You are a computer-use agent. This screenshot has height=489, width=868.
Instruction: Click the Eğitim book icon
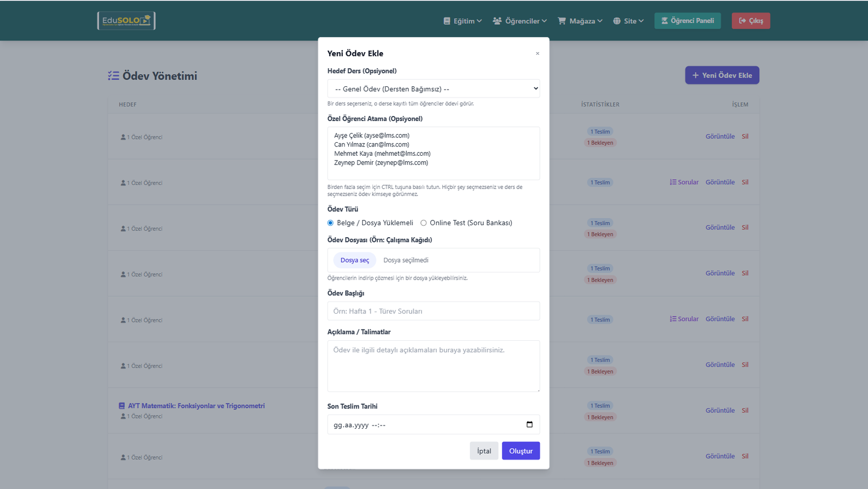click(447, 21)
